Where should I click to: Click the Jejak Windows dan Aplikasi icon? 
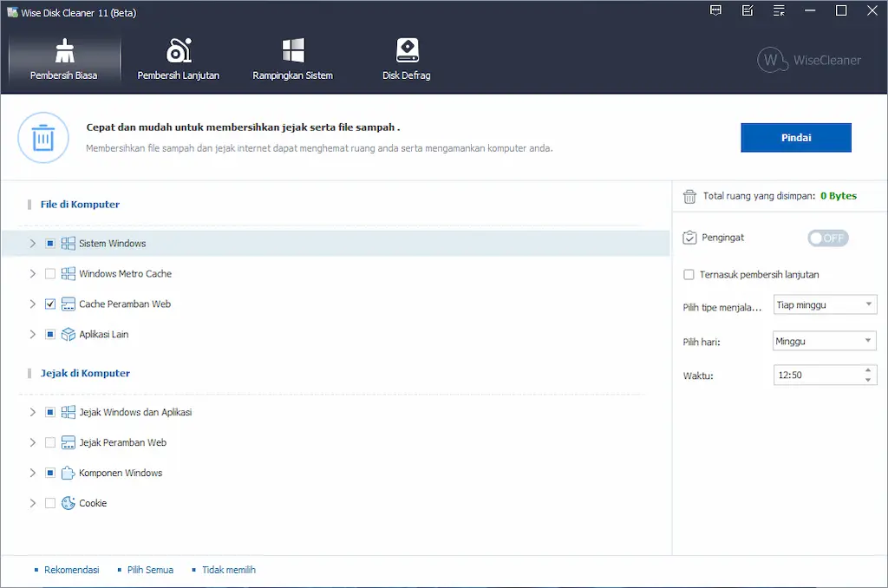68,413
